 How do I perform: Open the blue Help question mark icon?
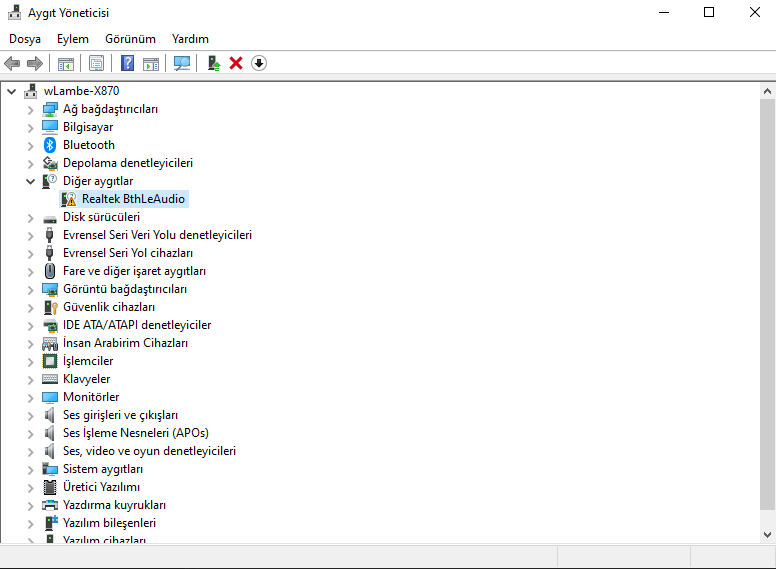pos(128,63)
